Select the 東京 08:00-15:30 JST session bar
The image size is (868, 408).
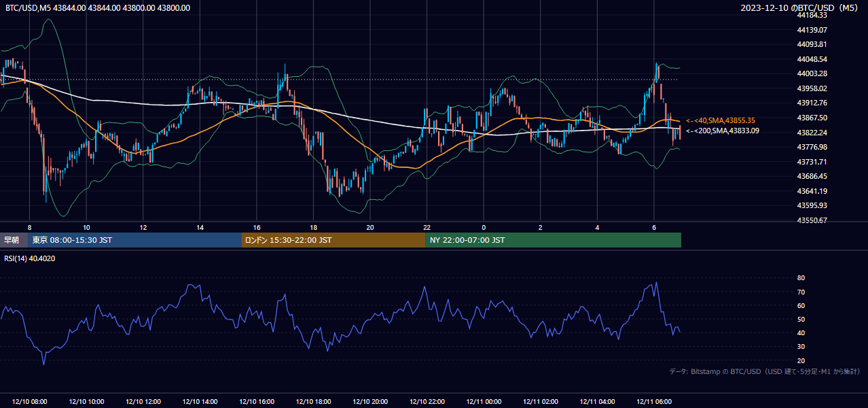134,240
